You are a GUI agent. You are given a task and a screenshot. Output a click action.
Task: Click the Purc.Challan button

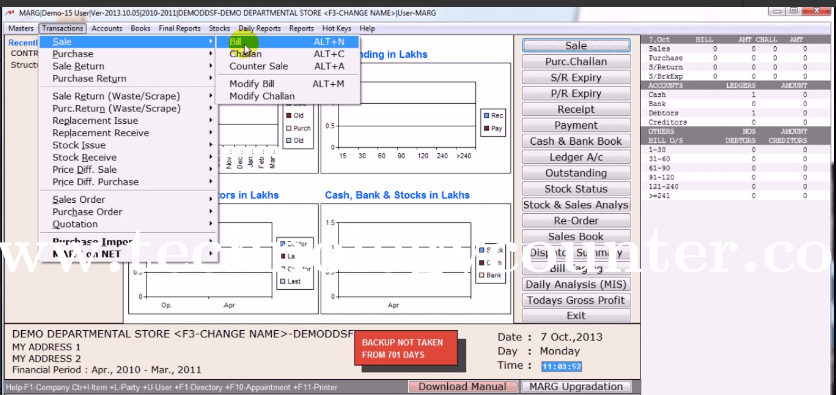576,62
